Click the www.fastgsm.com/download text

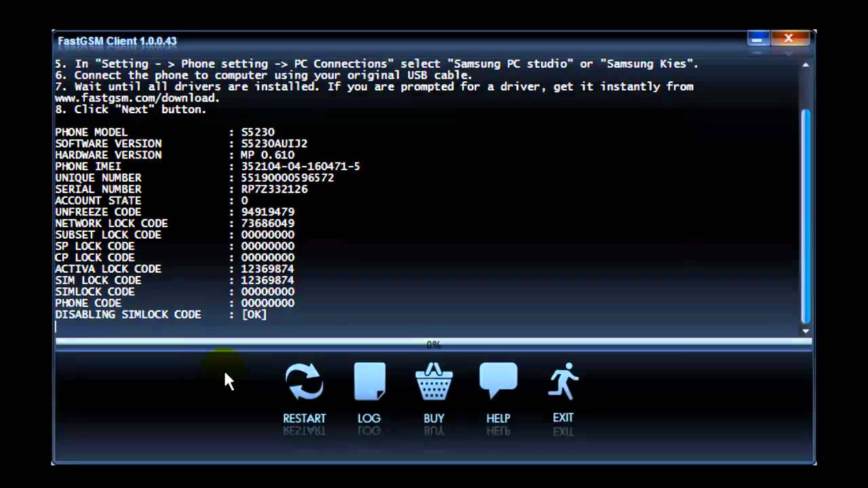[x=136, y=98]
